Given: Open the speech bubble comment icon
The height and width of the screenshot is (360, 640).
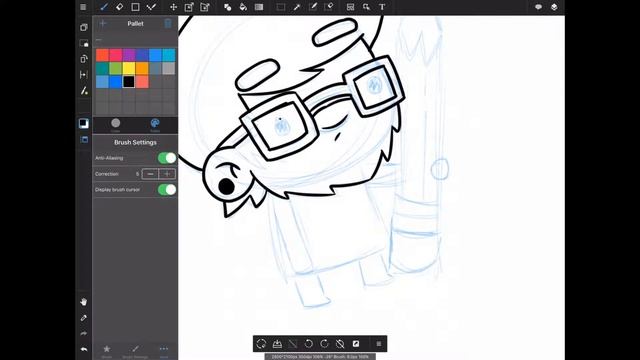Looking at the screenshot, I should pos(538,7).
